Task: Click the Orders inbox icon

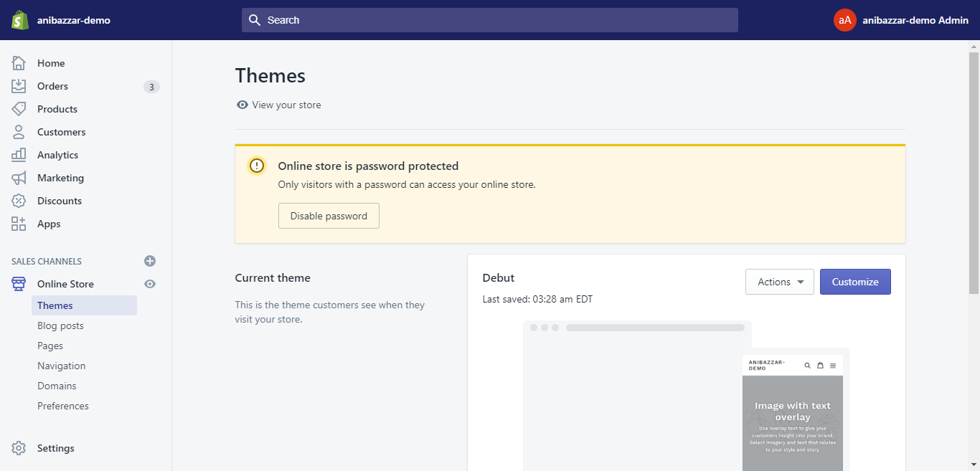Action: (19, 86)
